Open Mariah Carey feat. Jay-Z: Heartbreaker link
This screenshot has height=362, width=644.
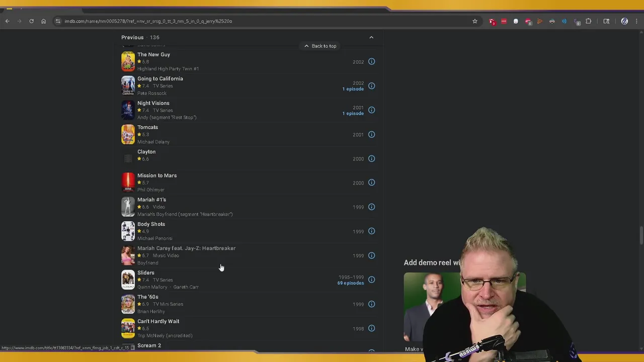(x=186, y=248)
